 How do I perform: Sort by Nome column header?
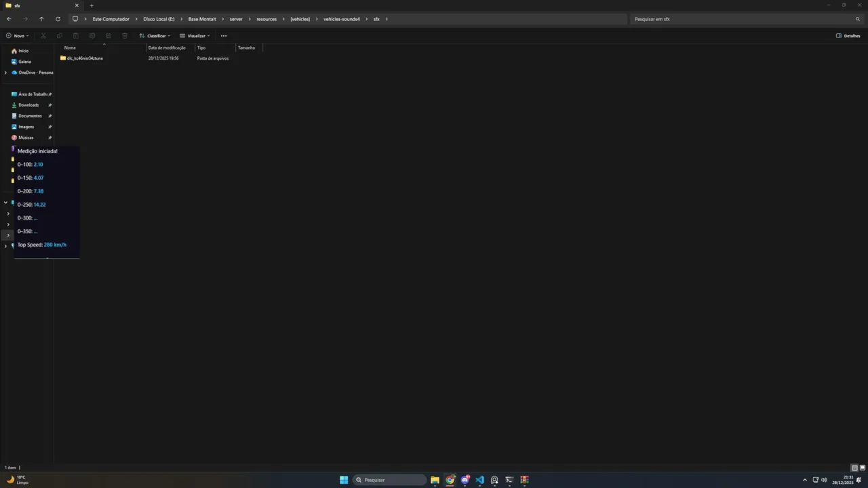point(70,48)
